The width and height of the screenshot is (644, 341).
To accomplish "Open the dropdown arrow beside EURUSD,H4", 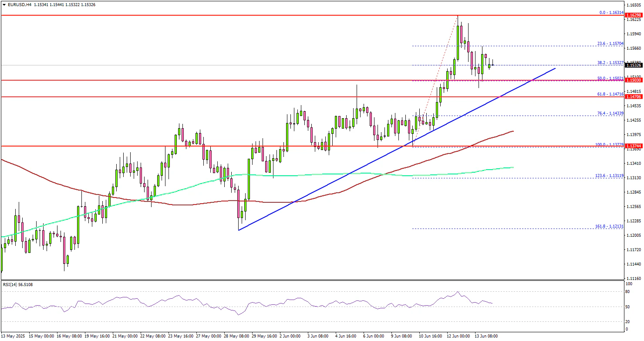I will [4, 4].
